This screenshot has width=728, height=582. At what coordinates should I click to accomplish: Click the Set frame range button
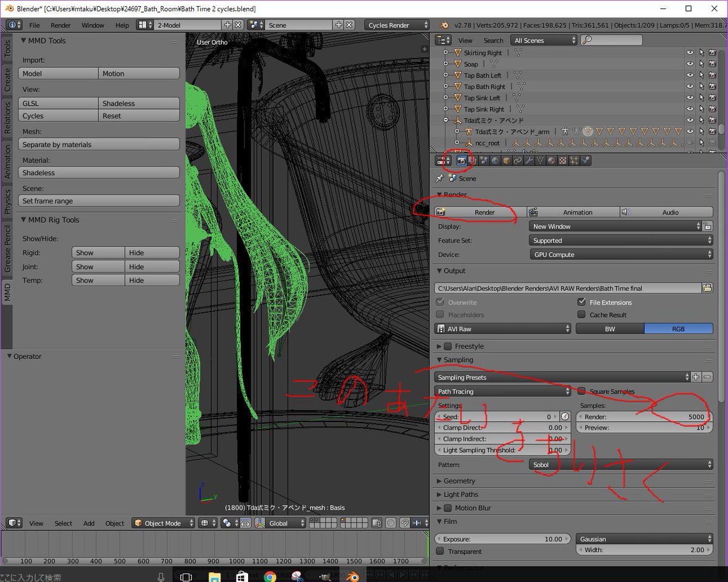tap(99, 201)
